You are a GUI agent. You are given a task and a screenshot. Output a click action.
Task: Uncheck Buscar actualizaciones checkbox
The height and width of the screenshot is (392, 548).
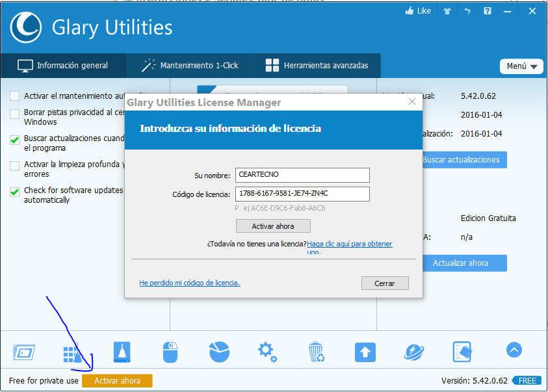(15, 140)
